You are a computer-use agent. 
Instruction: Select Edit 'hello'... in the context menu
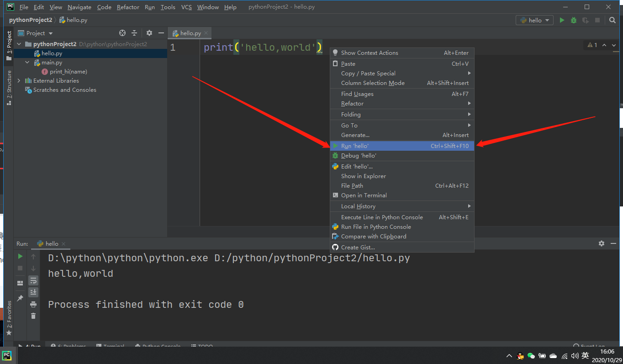(402, 167)
